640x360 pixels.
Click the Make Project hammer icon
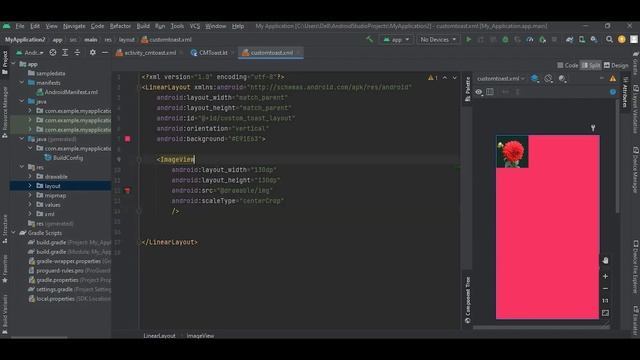(x=369, y=40)
